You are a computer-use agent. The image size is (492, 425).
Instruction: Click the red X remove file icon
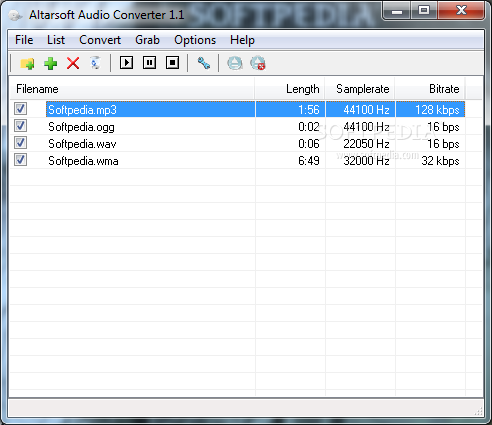(x=73, y=63)
